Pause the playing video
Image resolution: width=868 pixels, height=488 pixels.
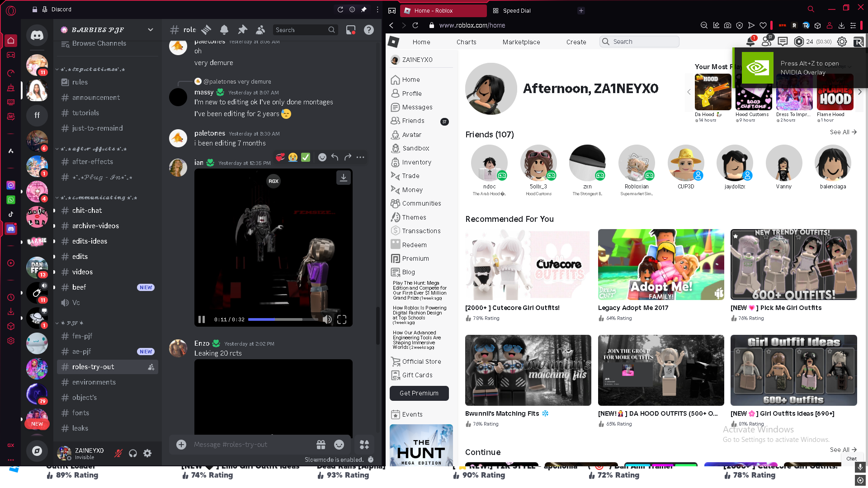click(x=202, y=319)
